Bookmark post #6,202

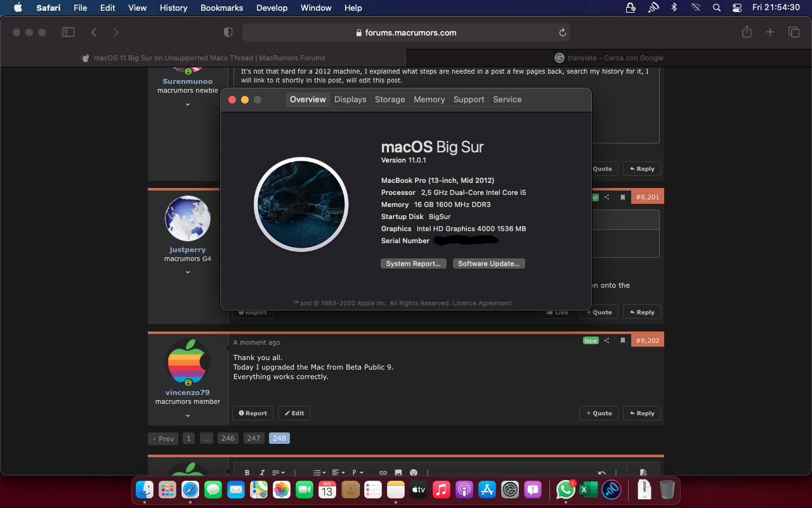click(622, 340)
